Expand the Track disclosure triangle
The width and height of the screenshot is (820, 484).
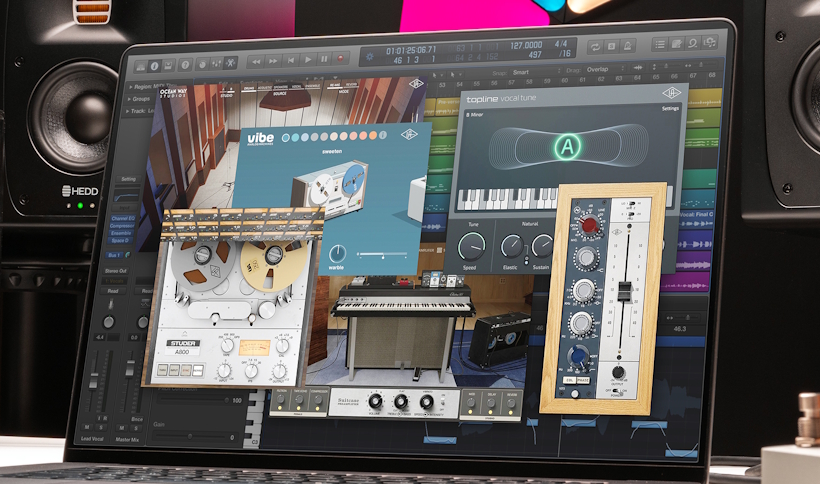tap(127, 111)
